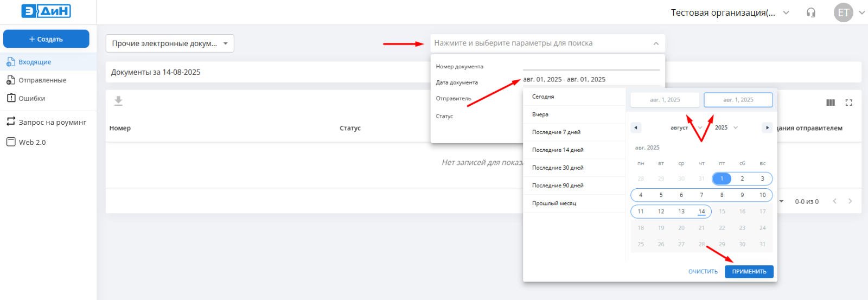
Task: Open the 2025 year dropdown
Action: (726, 127)
